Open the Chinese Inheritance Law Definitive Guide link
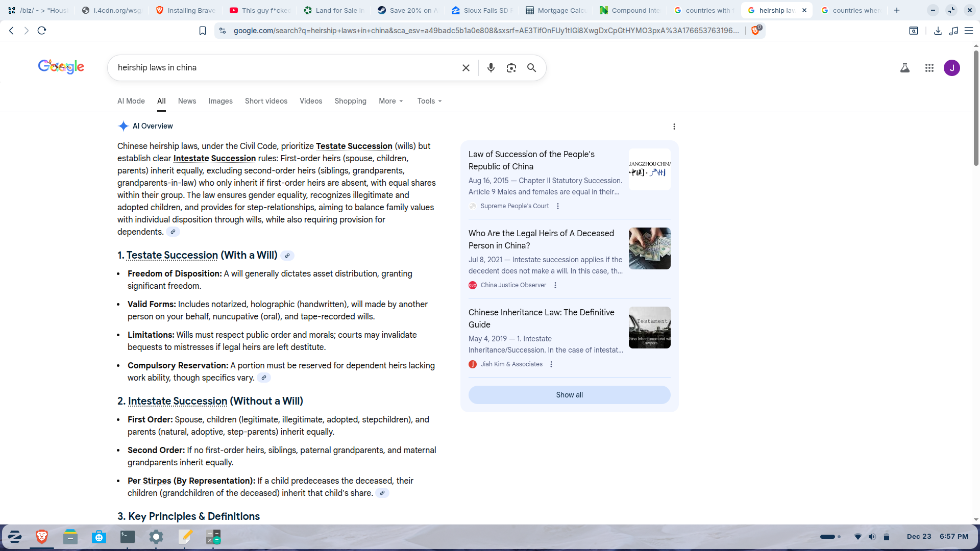Viewport: 980px width, 551px height. (541, 318)
